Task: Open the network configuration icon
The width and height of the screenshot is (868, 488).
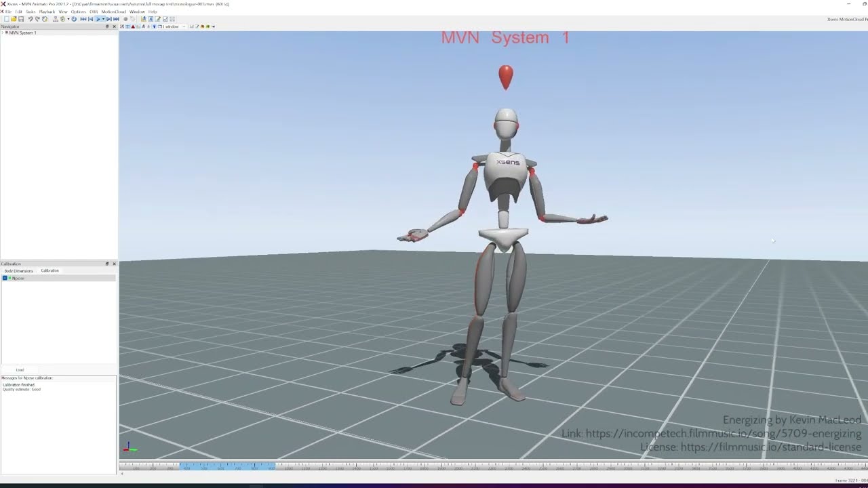Action: coord(56,19)
